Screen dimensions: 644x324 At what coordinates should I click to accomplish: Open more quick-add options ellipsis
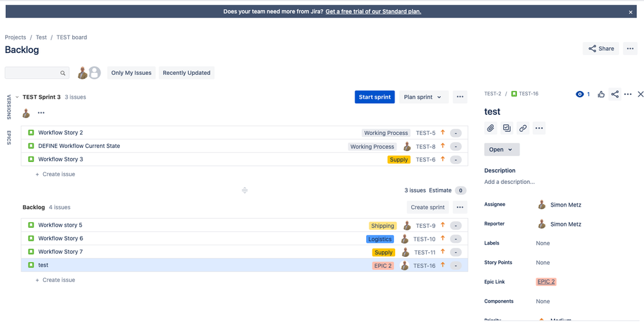click(540, 128)
